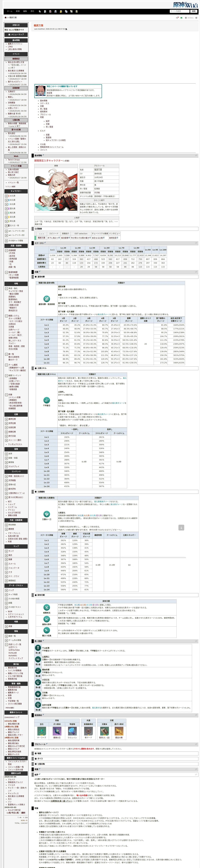The width and height of the screenshot is (200, 868).
Task: Collapse the 通常攻撃 section toggle
Action: point(36,277)
